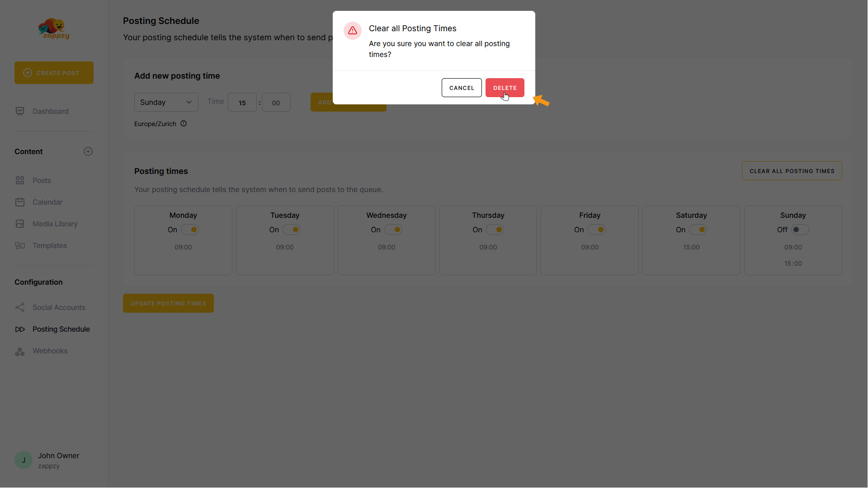Toggle Monday posting switch off
Viewport: 868px width, 488px height.
pos(190,230)
